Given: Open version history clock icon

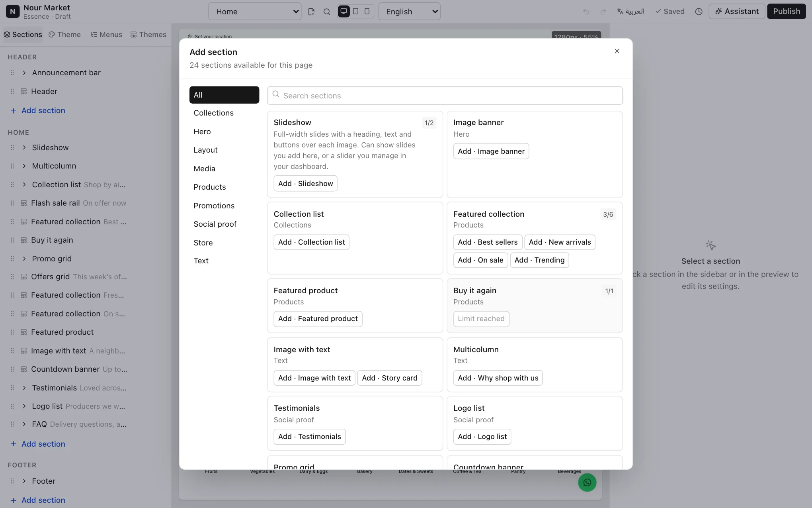Looking at the screenshot, I should tap(699, 12).
